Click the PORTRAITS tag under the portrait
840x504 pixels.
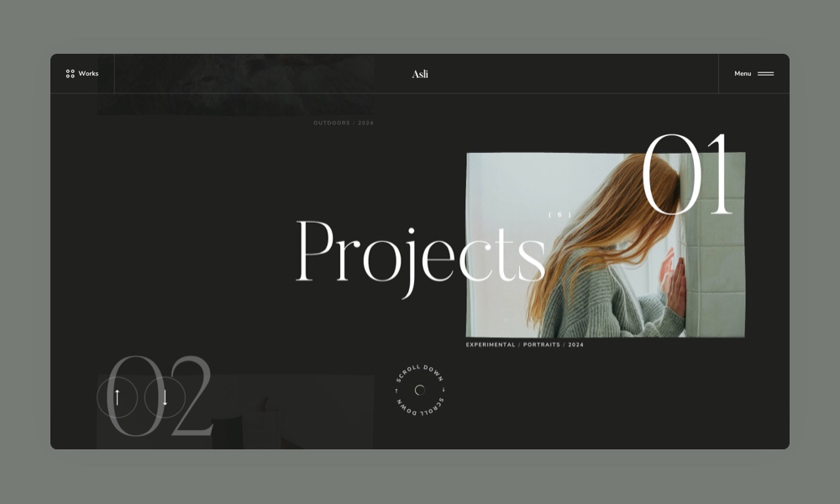(x=541, y=344)
